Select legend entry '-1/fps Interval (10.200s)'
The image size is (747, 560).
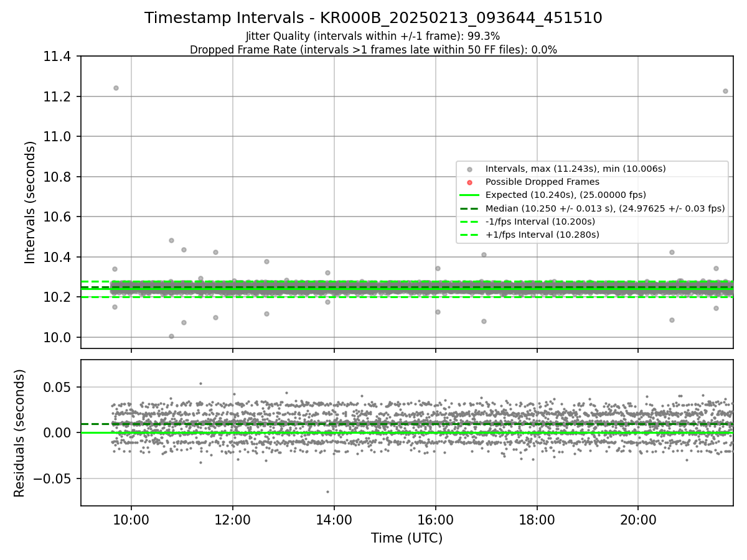pos(540,222)
